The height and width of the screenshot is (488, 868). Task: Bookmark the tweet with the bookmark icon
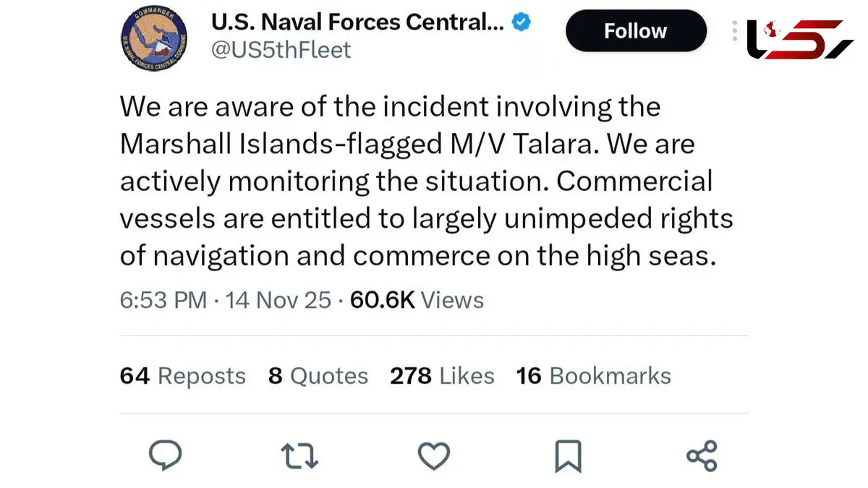click(x=568, y=456)
